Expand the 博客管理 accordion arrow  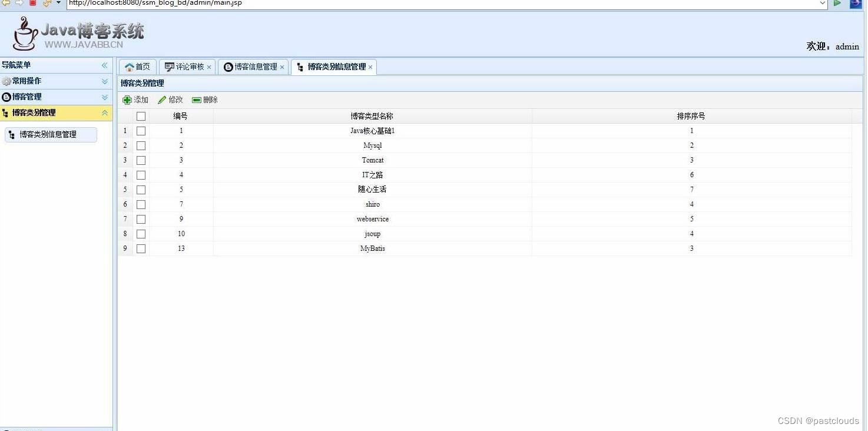[105, 97]
